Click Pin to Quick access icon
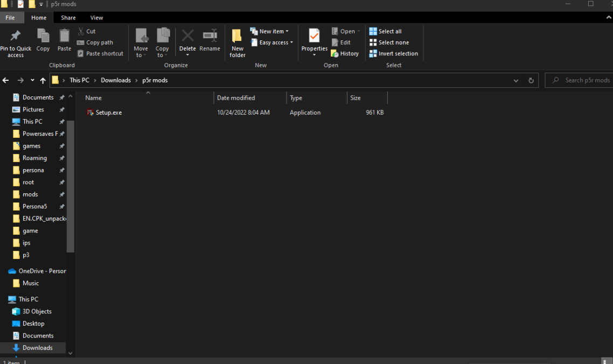This screenshot has width=613, height=364. pyautogui.click(x=16, y=37)
